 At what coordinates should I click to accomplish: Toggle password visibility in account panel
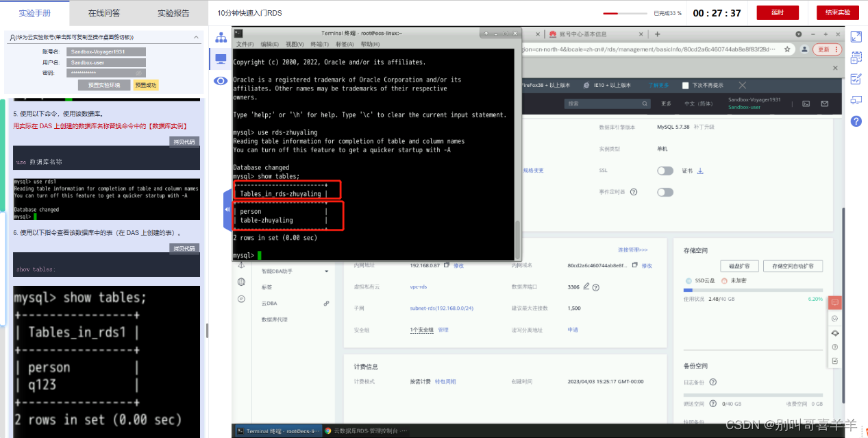click(138, 73)
